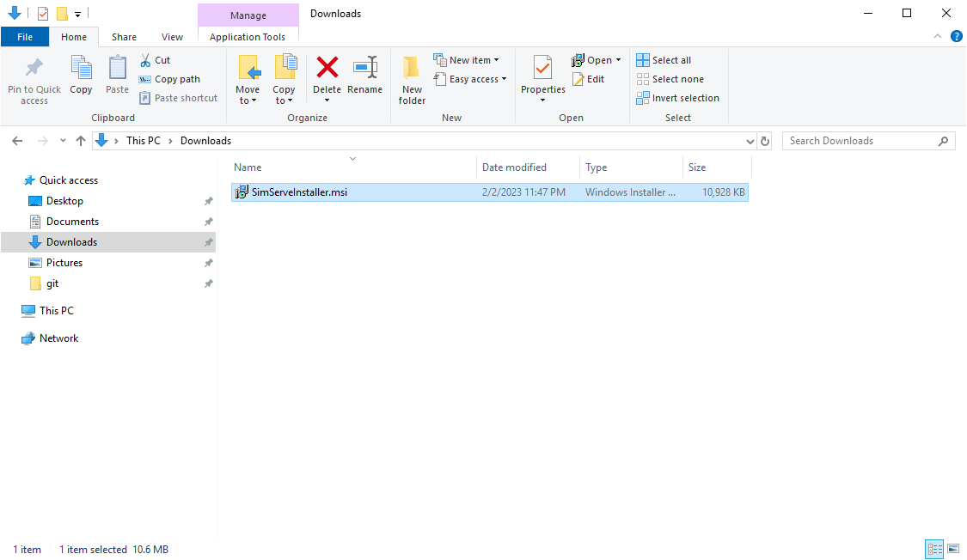Viewport: 967px width, 560px height.
Task: Click the Help question mark icon
Action: click(x=956, y=36)
